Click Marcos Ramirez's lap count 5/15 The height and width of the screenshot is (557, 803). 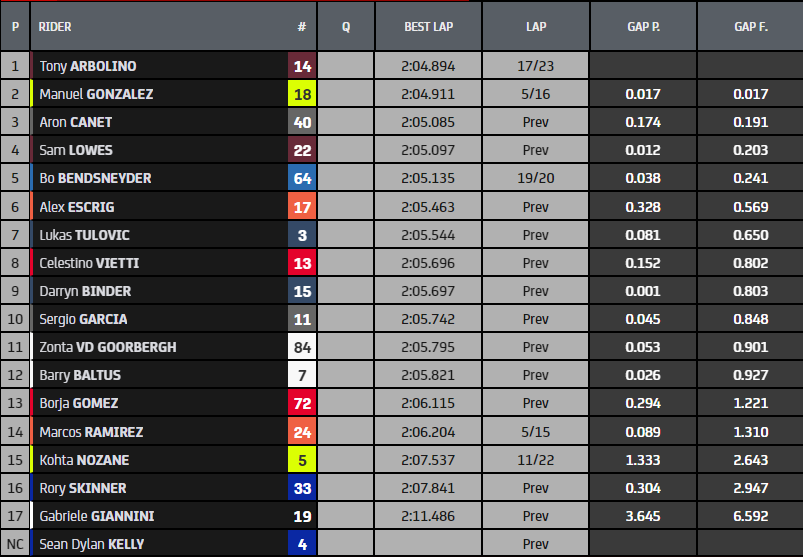[535, 432]
